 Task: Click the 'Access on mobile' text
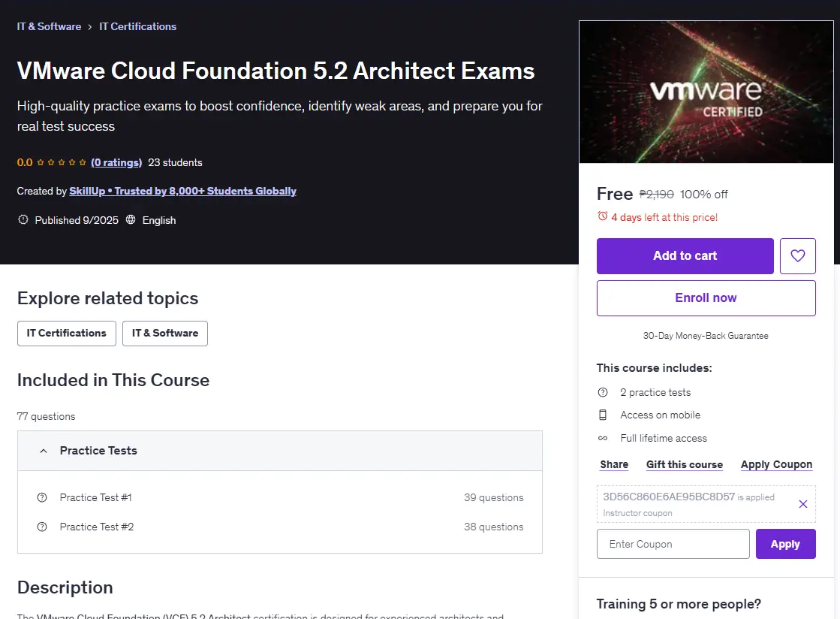tap(660, 415)
